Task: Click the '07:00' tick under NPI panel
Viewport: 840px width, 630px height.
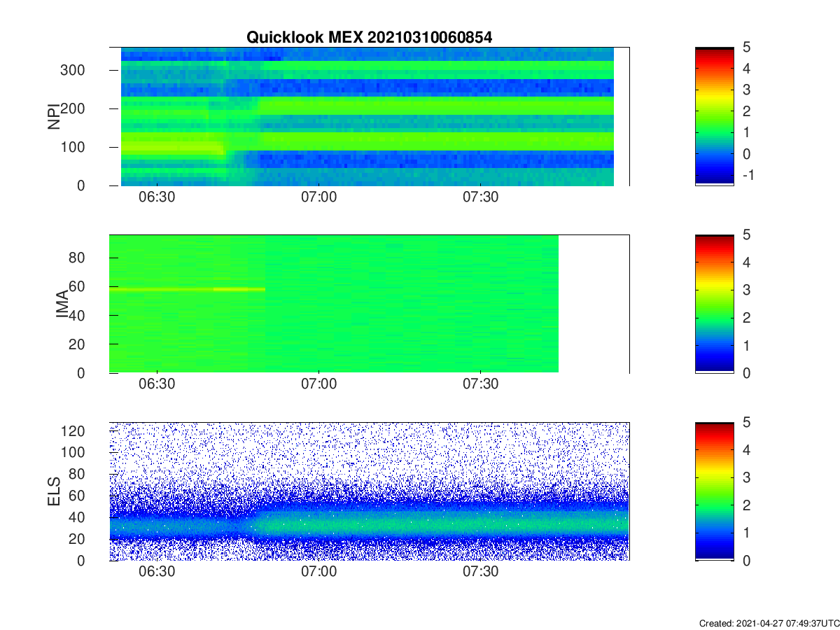Action: point(318,197)
